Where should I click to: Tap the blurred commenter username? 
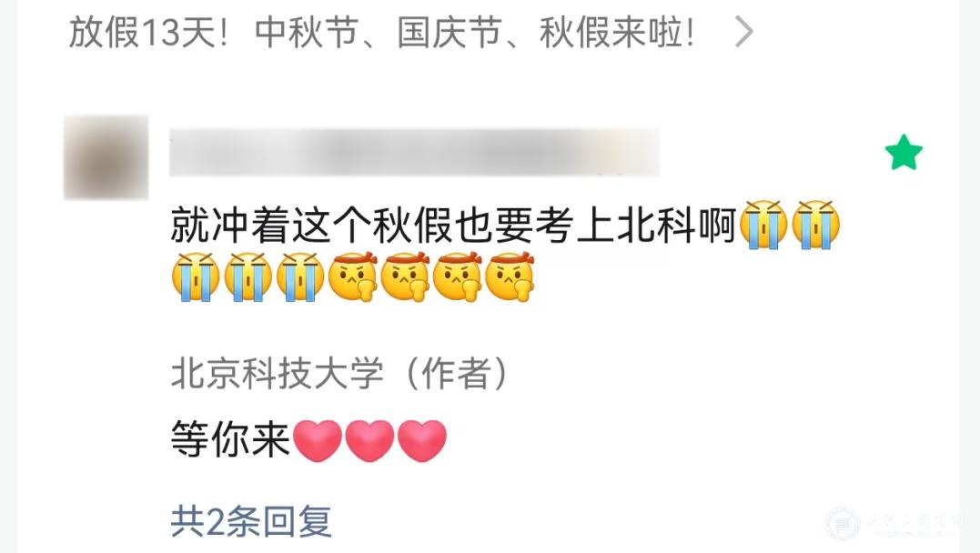pyautogui.click(x=414, y=152)
